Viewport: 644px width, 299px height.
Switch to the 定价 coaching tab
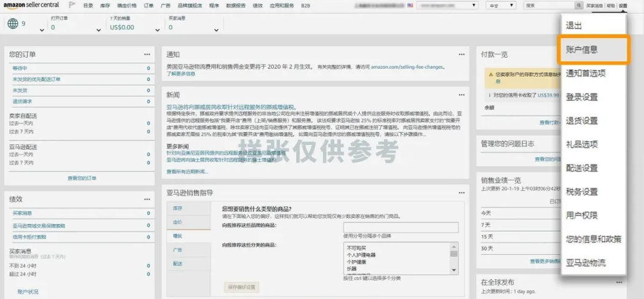point(188,222)
